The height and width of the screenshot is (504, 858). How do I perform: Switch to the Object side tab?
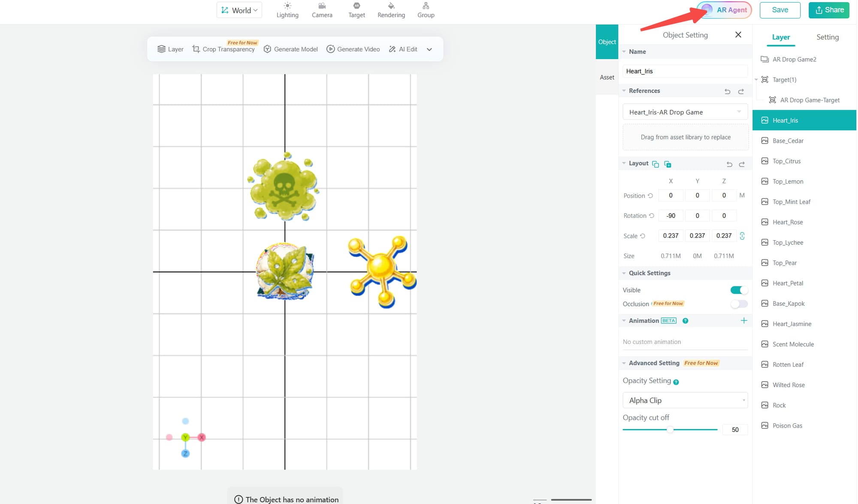tap(607, 42)
